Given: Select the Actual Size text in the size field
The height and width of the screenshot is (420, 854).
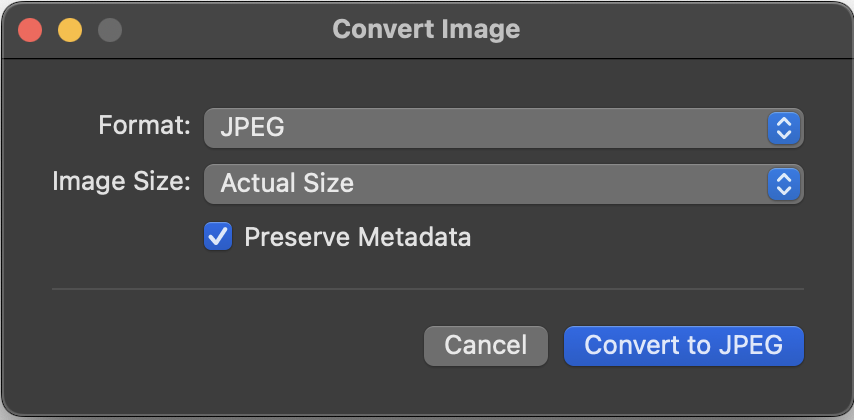Looking at the screenshot, I should tap(287, 184).
